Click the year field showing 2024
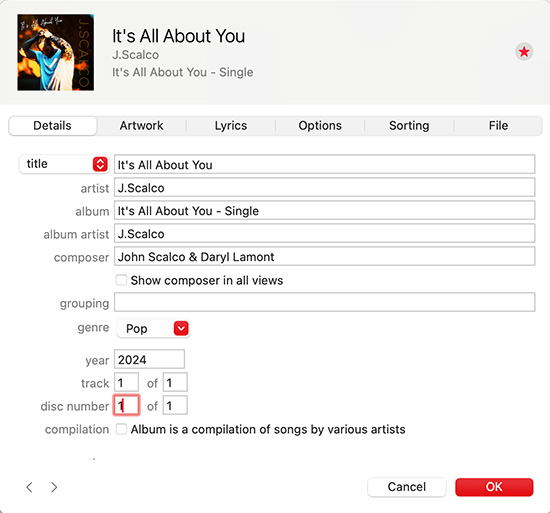Image resolution: width=550 pixels, height=513 pixels. click(149, 359)
